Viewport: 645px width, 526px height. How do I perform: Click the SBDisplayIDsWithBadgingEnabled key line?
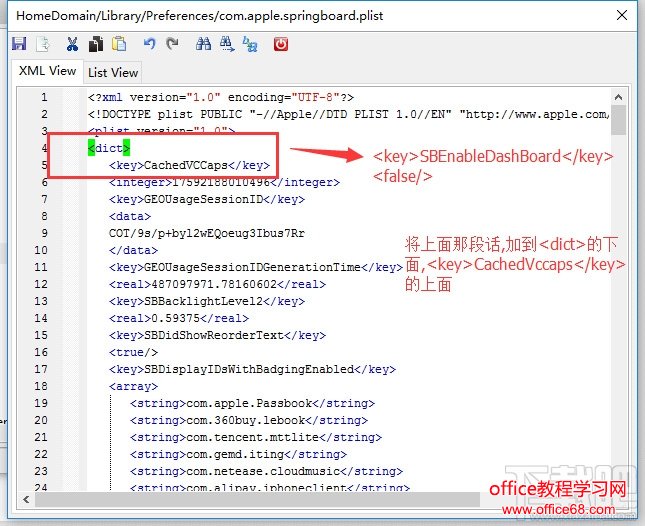click(252, 369)
